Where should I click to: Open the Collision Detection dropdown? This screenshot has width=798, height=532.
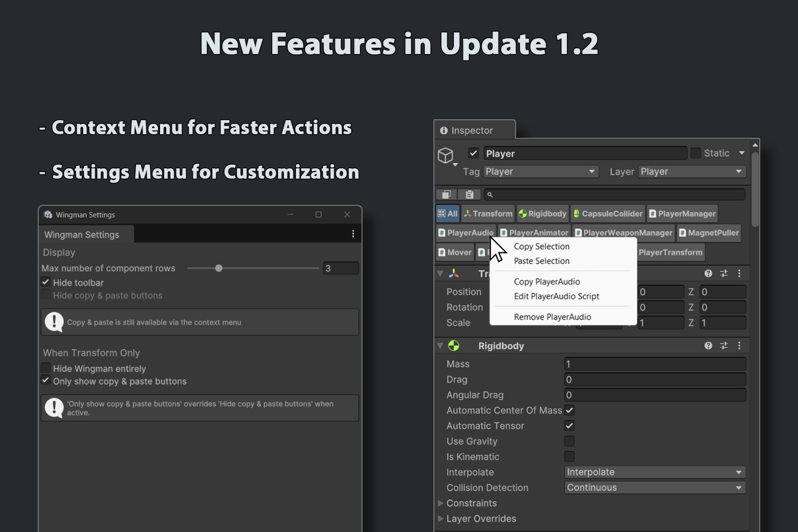654,487
